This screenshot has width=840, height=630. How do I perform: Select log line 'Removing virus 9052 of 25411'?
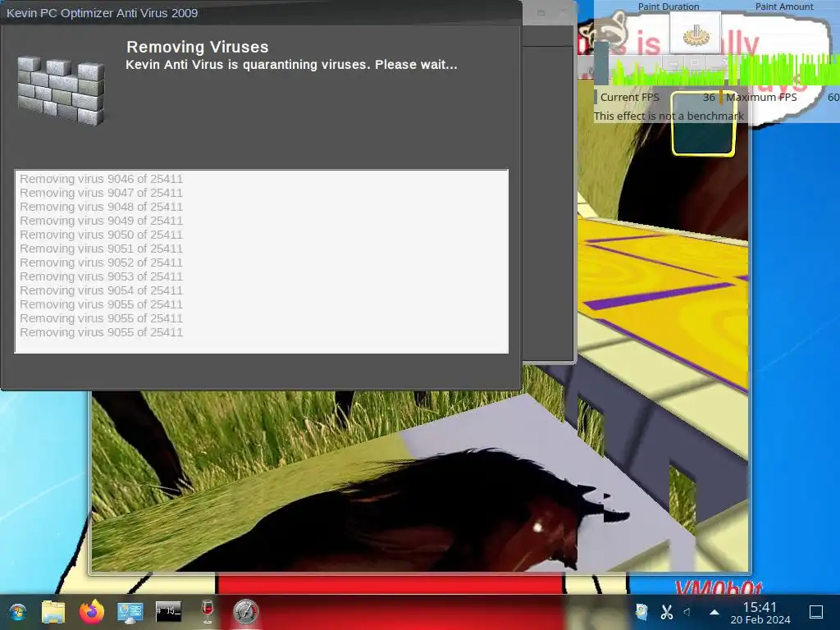[101, 262]
